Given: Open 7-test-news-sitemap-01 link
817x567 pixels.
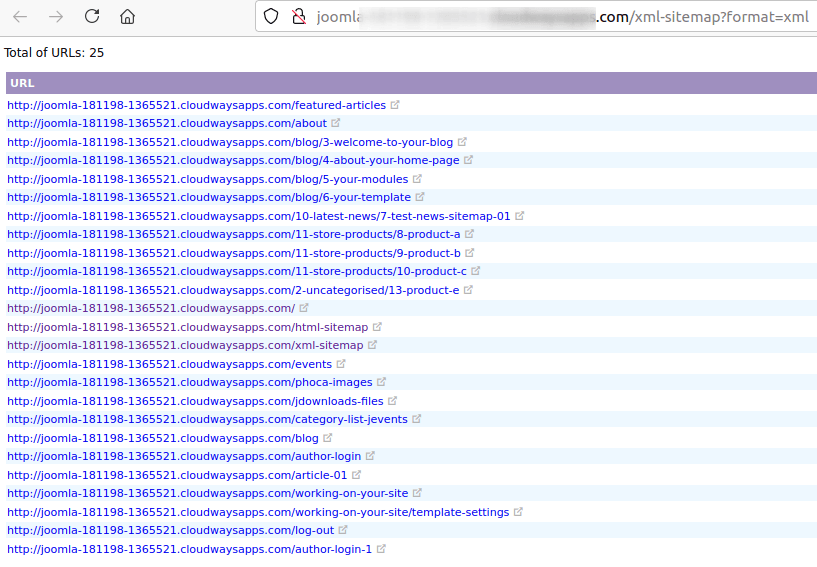Looking at the screenshot, I should coord(258,216).
